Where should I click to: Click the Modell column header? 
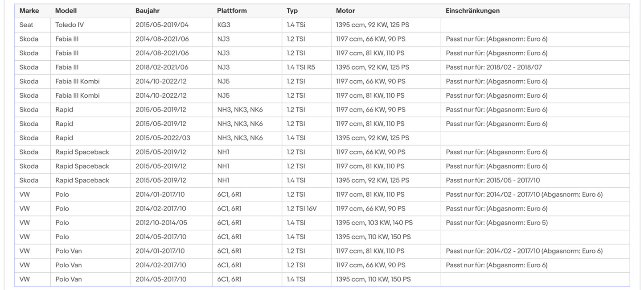click(66, 11)
